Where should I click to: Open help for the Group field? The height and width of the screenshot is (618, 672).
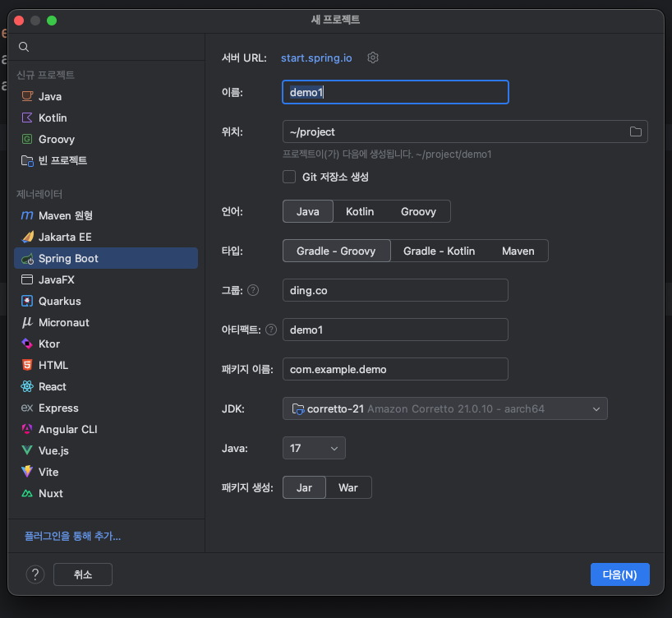pos(253,290)
